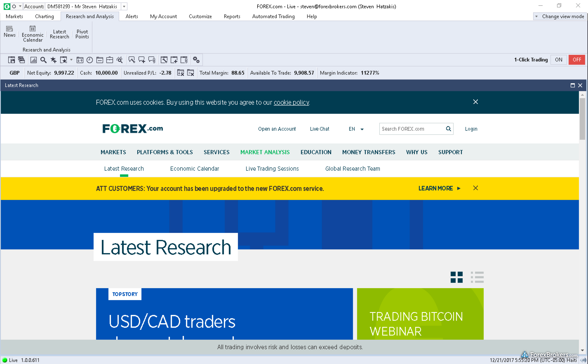Open the My Account menu tab
This screenshot has height=364, width=588.
pos(163,16)
